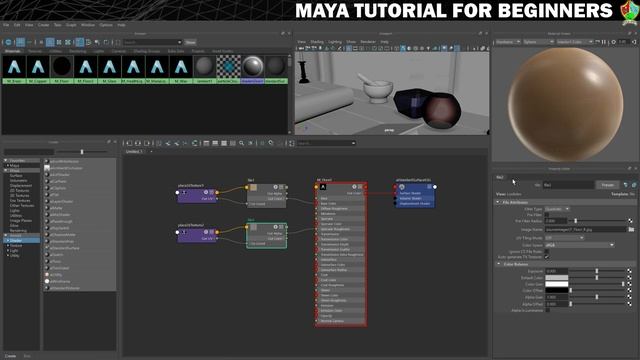Click map button beside Exposure slider
The image size is (640, 360).
(x=629, y=271)
